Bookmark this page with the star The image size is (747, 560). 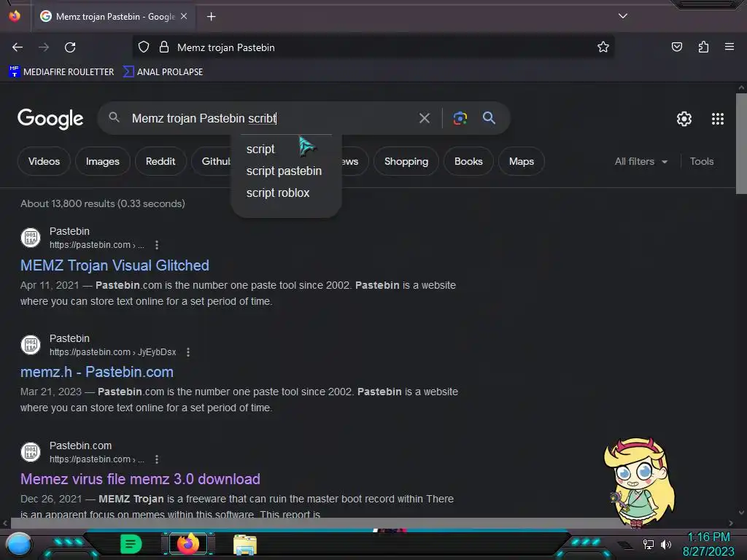pyautogui.click(x=603, y=47)
